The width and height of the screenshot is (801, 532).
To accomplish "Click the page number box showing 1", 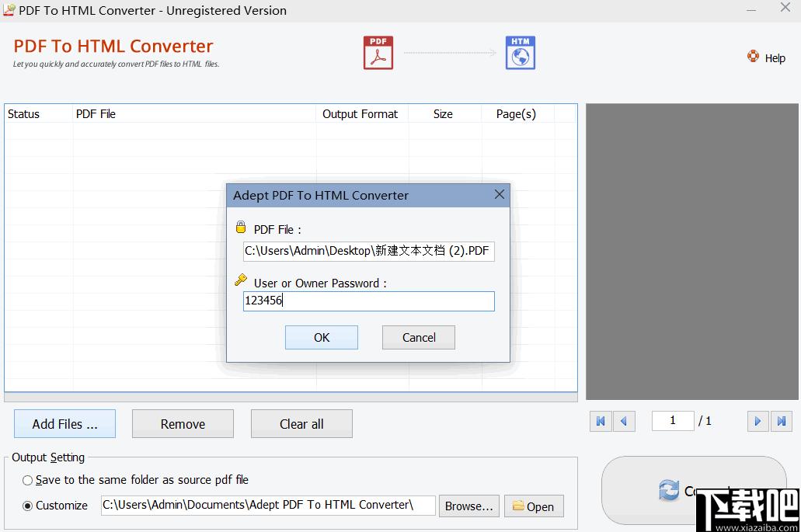I will click(673, 421).
